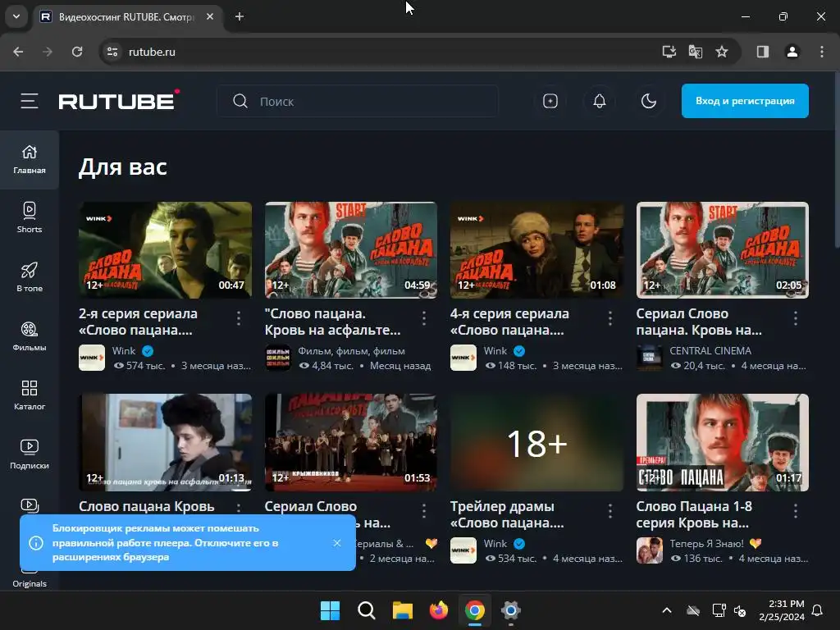840x630 pixels.
Task: Open new Chrome tab
Action: click(x=240, y=16)
